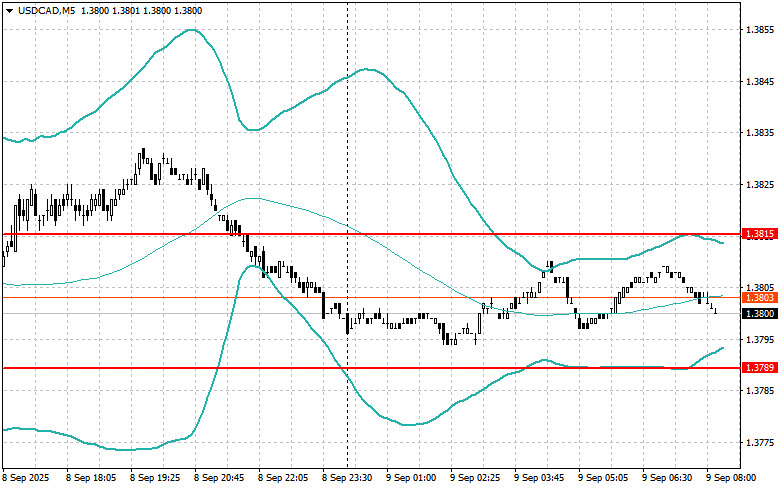Click the 8 Sep 18:05 time label
The height and width of the screenshot is (489, 781).
[x=91, y=478]
